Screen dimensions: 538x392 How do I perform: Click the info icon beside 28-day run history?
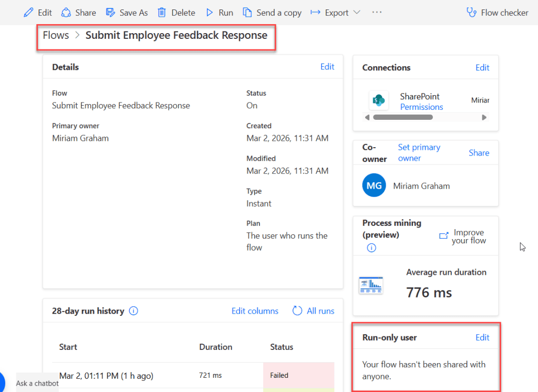[x=133, y=311]
